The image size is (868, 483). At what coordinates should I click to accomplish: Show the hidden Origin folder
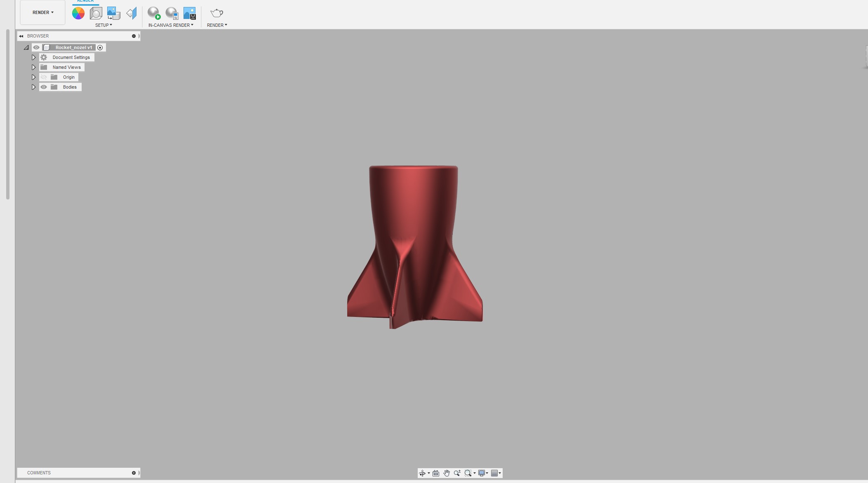[44, 77]
